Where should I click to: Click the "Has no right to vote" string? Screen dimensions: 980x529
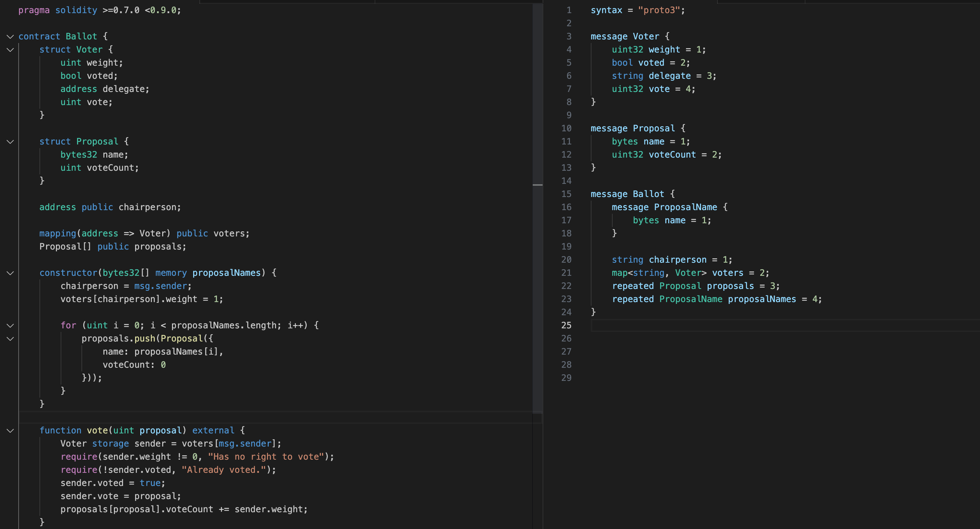265,457
